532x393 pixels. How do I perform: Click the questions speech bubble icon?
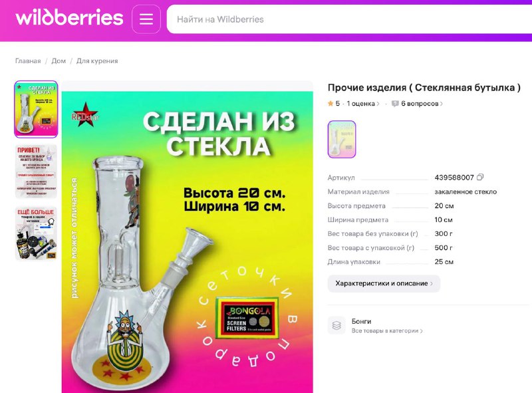[x=395, y=104]
